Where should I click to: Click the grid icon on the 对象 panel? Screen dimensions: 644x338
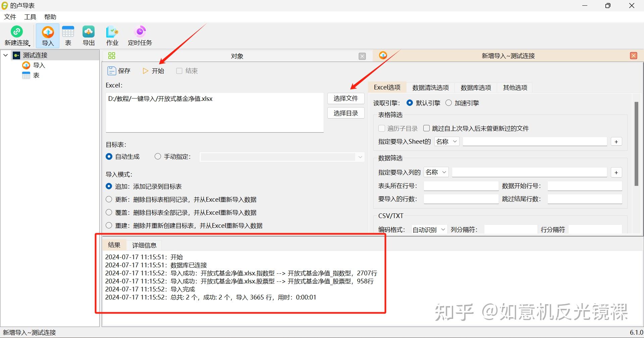[x=111, y=56]
